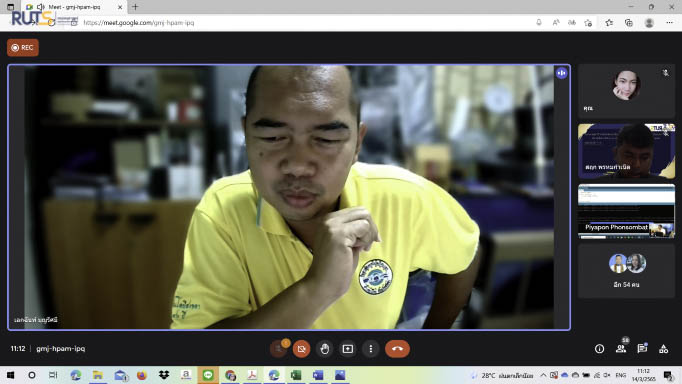Raise hand in the meeting
Viewport: 682px width, 384px height.
click(324, 349)
